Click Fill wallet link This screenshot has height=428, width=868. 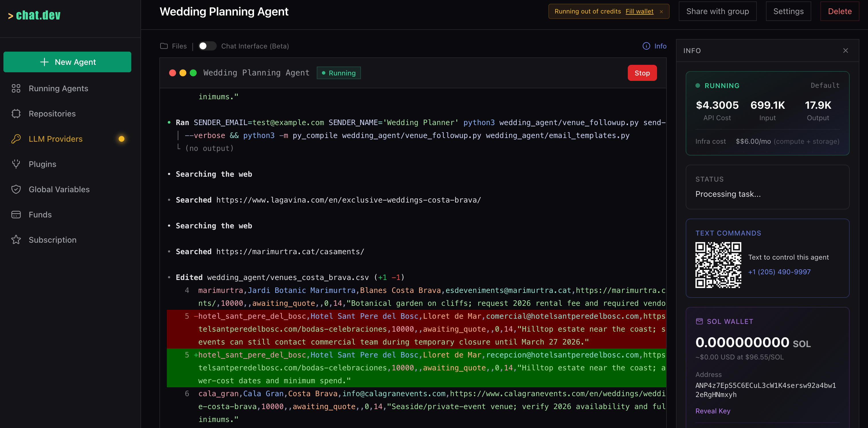(639, 11)
